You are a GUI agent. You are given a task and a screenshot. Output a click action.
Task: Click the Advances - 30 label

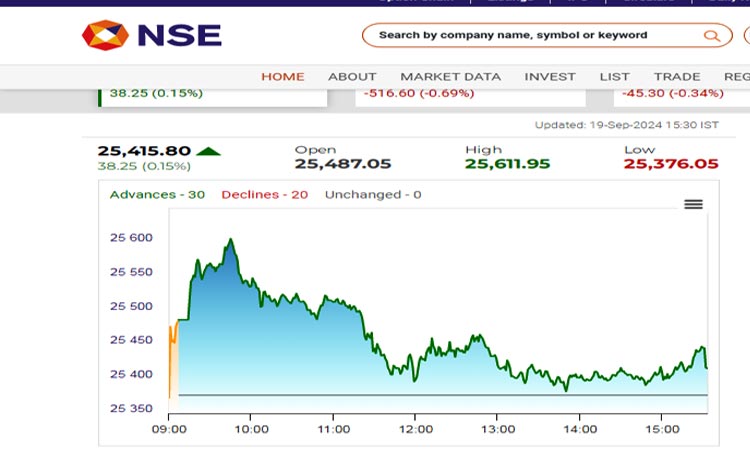coord(157,195)
